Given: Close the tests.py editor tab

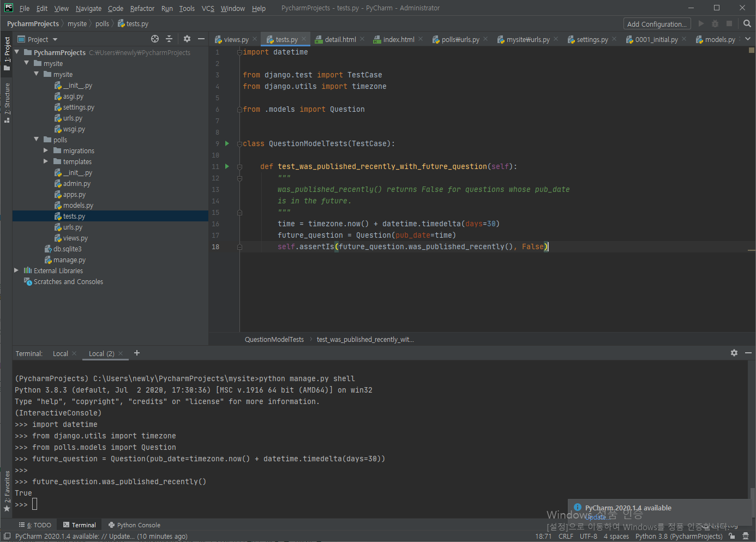Looking at the screenshot, I should (x=304, y=39).
